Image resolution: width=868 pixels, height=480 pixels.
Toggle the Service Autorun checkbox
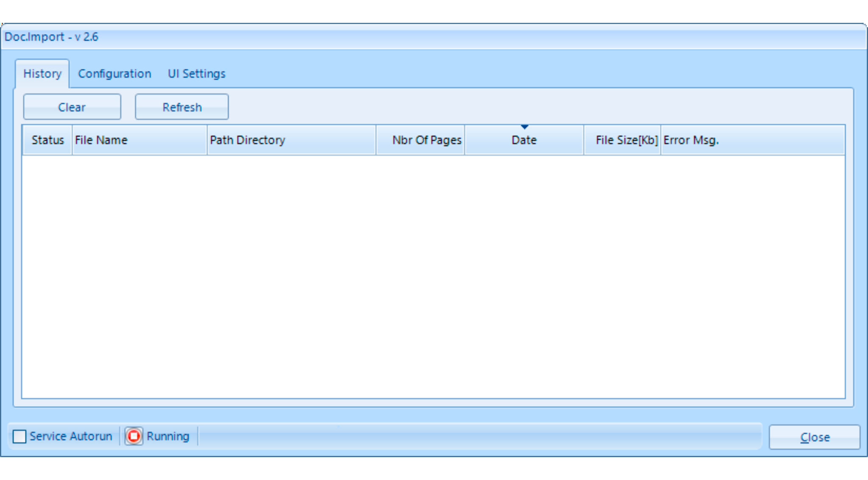click(x=19, y=436)
